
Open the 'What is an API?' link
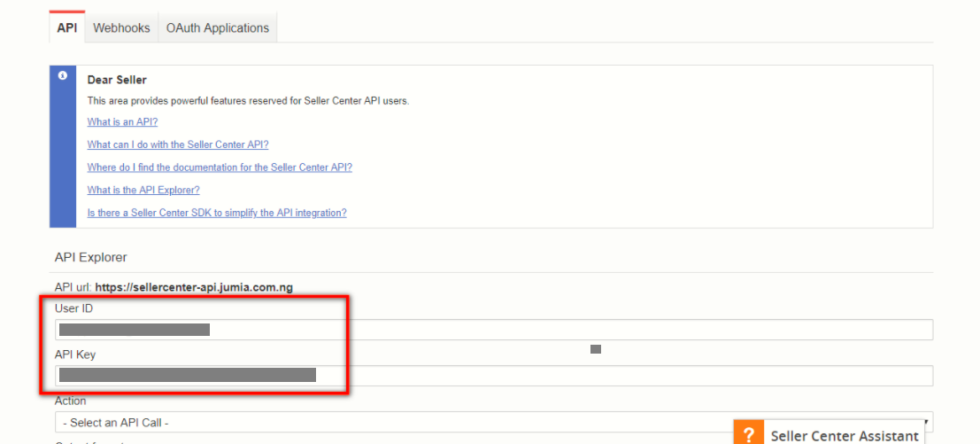click(x=122, y=122)
